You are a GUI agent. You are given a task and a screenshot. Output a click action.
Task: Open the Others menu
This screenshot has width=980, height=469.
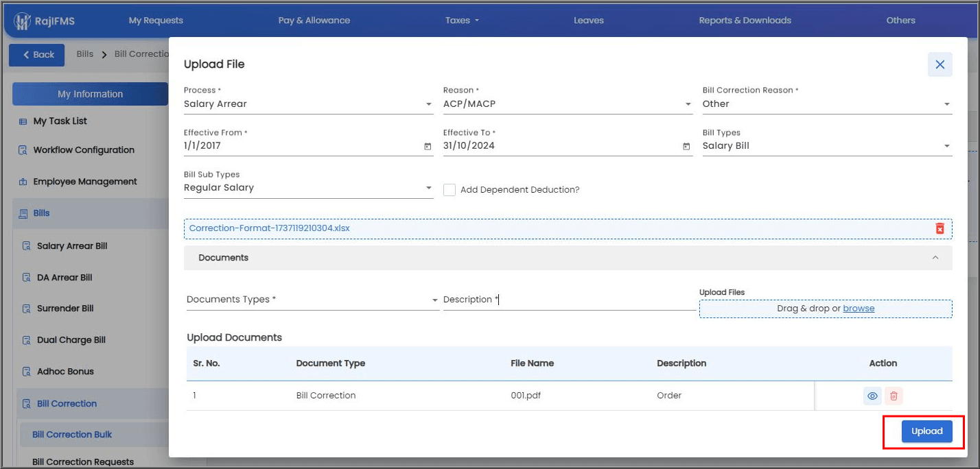tap(901, 21)
